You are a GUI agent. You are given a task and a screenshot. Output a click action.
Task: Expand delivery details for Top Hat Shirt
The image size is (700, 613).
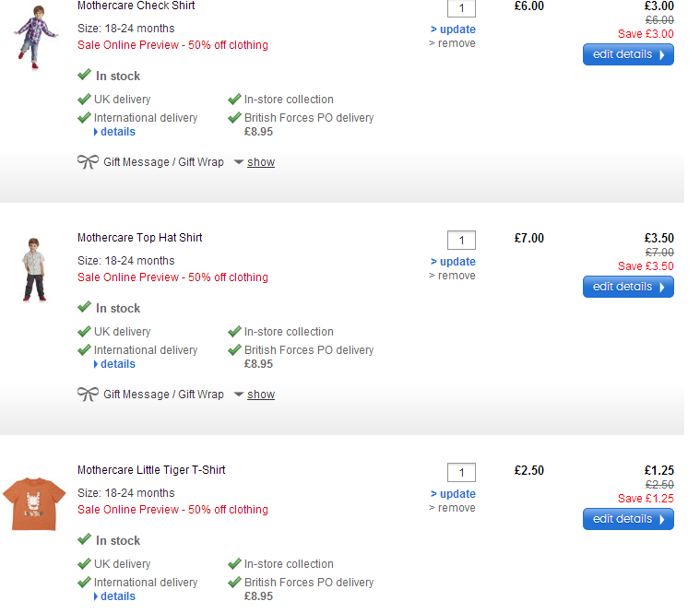click(x=117, y=364)
